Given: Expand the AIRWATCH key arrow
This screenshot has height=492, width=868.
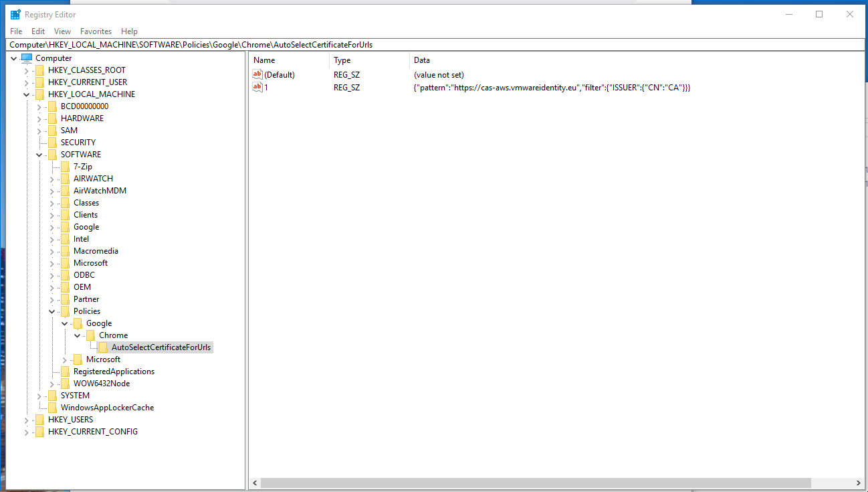Looking at the screenshot, I should point(51,179).
